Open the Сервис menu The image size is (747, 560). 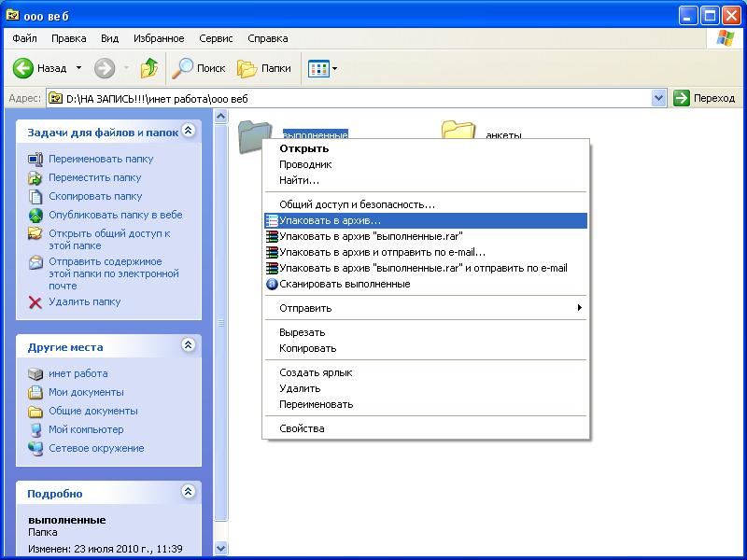[216, 38]
